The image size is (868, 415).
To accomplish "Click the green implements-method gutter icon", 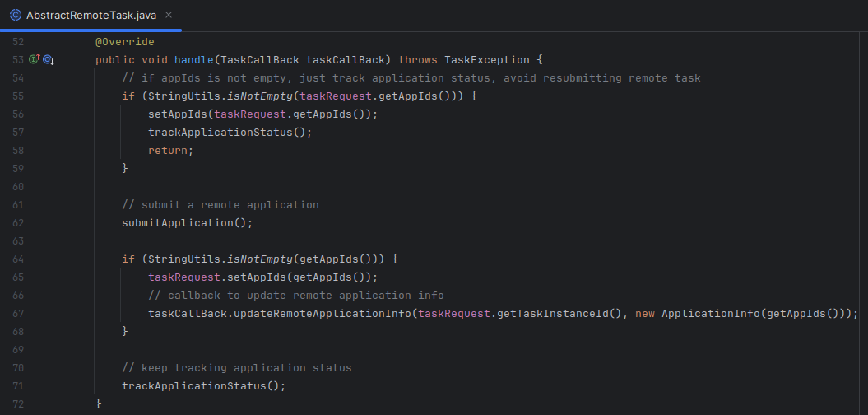I will click(x=35, y=59).
